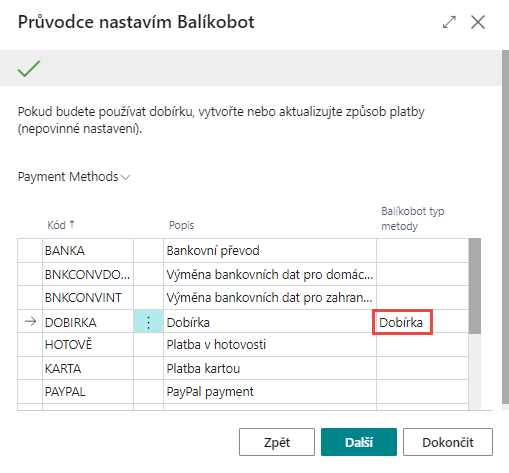Click the Balíkobot typ metody cell for BANKA
Screen dimensions: 509x473
click(422, 251)
